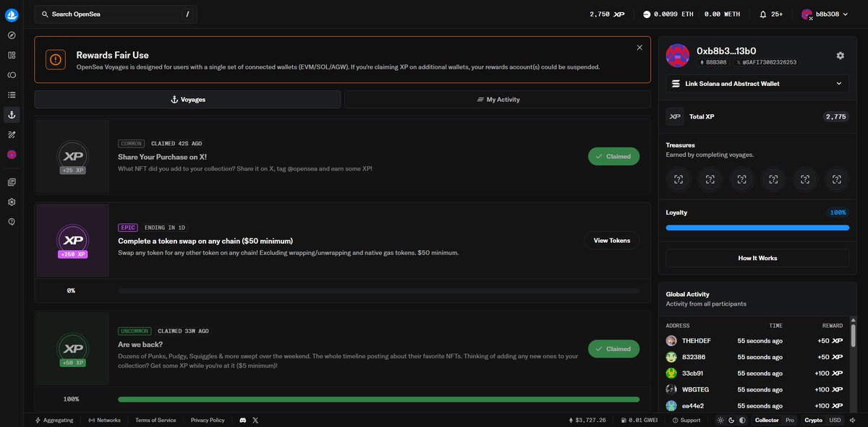The width and height of the screenshot is (868, 427).
Task: Toggle the sound speaker icon
Action: 853,420
